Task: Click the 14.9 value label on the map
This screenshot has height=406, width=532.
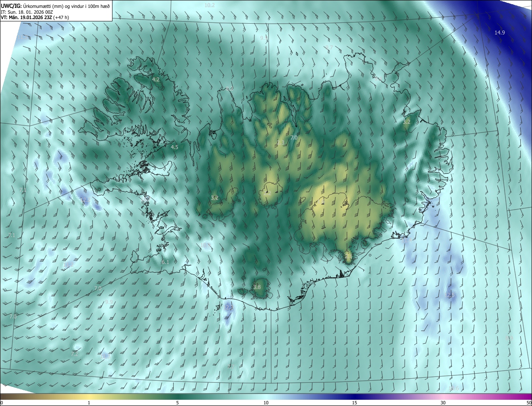Action: pos(500,33)
